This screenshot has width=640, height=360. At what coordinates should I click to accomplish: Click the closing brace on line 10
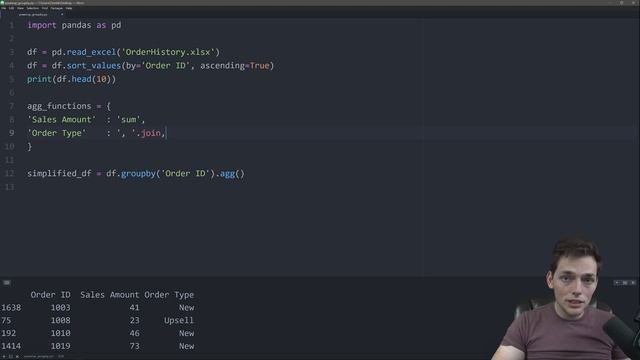tap(29, 147)
